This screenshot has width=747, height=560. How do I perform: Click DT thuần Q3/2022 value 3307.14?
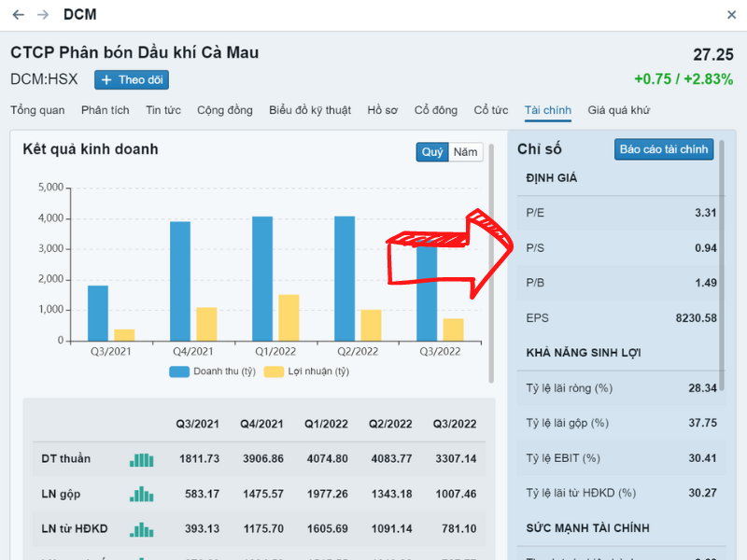tap(456, 459)
